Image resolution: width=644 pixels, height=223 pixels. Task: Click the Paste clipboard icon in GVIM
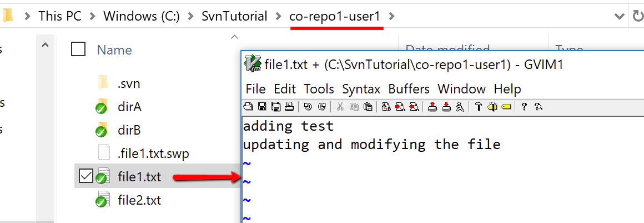tap(368, 107)
